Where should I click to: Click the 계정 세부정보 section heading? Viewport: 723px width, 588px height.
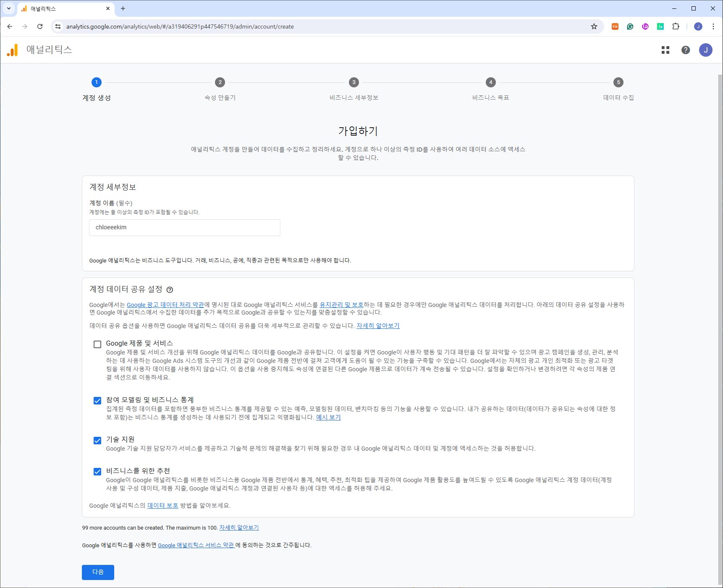click(x=113, y=187)
